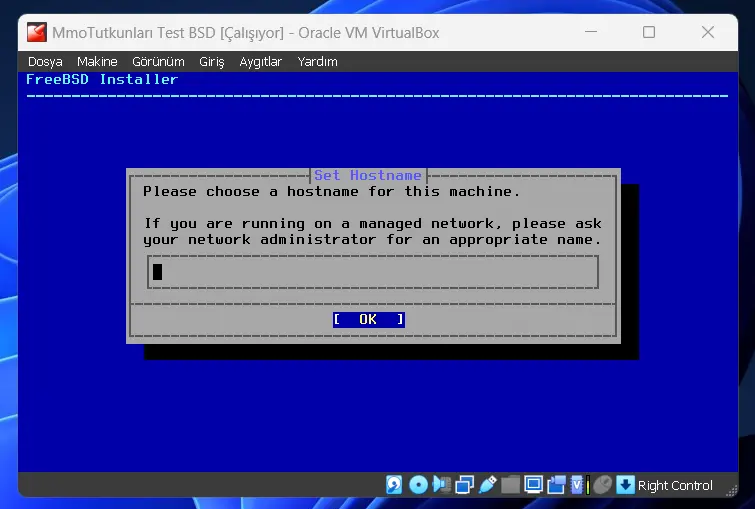Click the status bar resize grip
Image resolution: width=755 pixels, height=509 pixels.
pos(731,490)
